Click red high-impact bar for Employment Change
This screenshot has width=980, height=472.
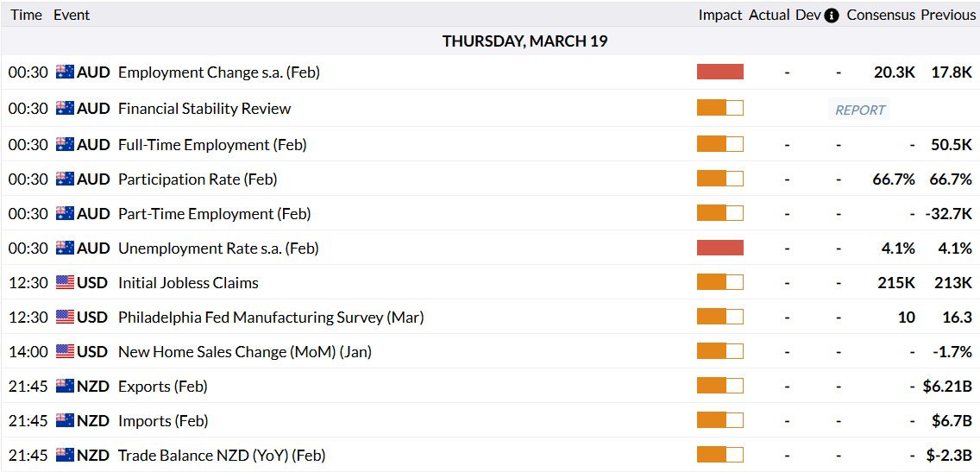(720, 72)
